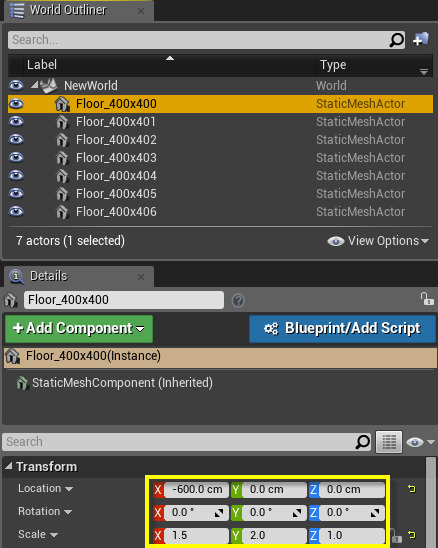438x548 pixels.
Task: Reset Location to default arrow
Action: pos(412,489)
